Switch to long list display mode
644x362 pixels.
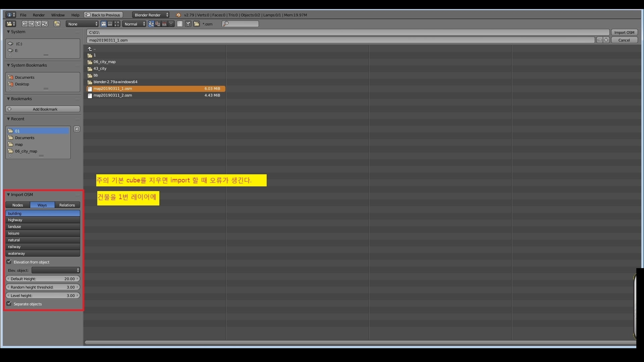point(110,24)
